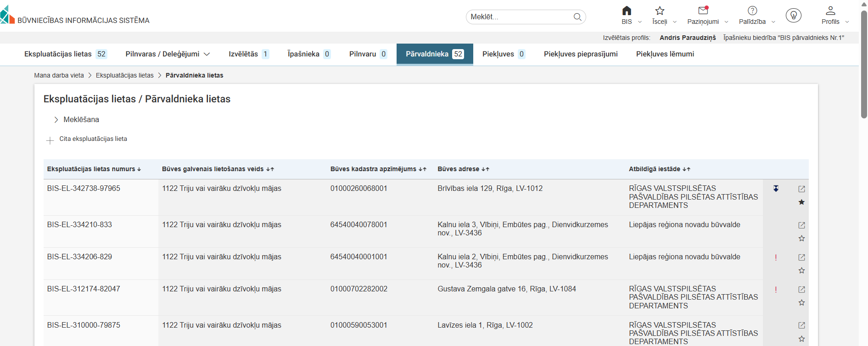This screenshot has height=346, width=868.
Task: Click the search magnifier icon
Action: pyautogui.click(x=577, y=17)
